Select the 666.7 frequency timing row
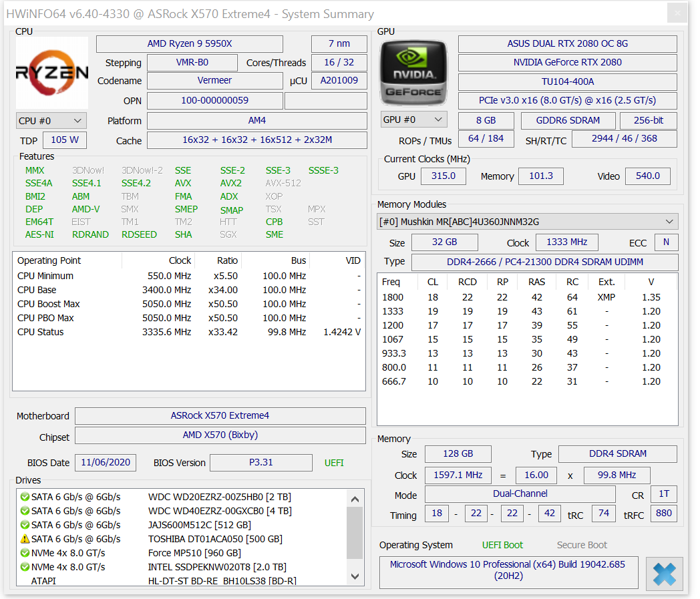This screenshot has height=599, width=700. tap(527, 381)
